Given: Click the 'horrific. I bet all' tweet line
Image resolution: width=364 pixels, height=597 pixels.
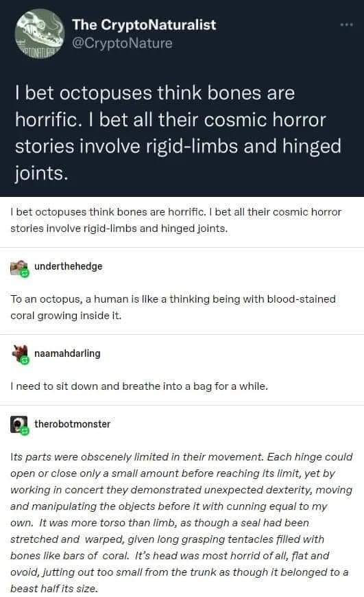Looking at the screenshot, I should click(171, 119).
